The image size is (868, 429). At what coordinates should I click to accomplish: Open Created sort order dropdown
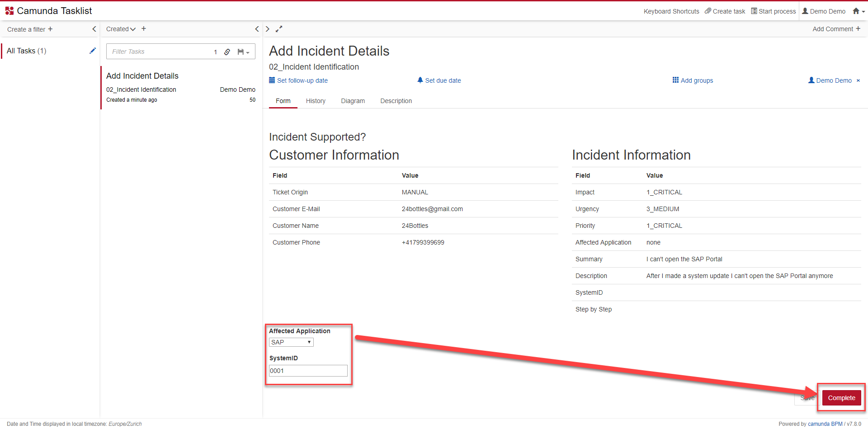tap(121, 29)
